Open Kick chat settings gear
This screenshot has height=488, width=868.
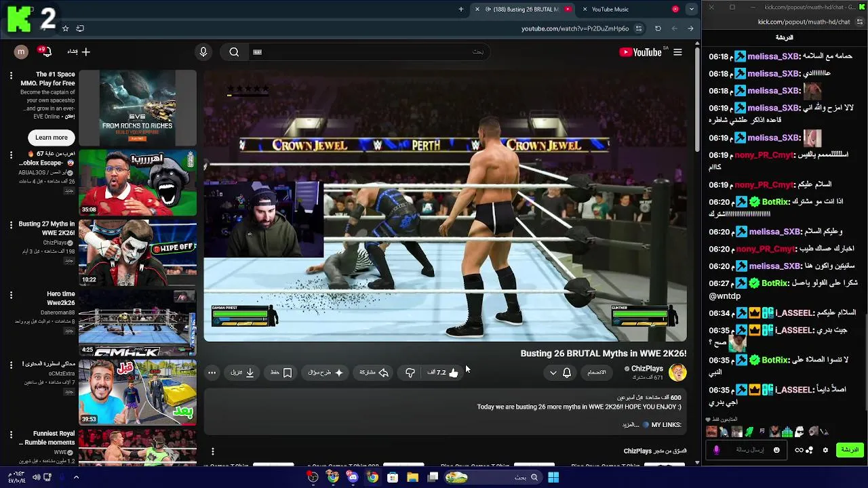[x=825, y=450]
